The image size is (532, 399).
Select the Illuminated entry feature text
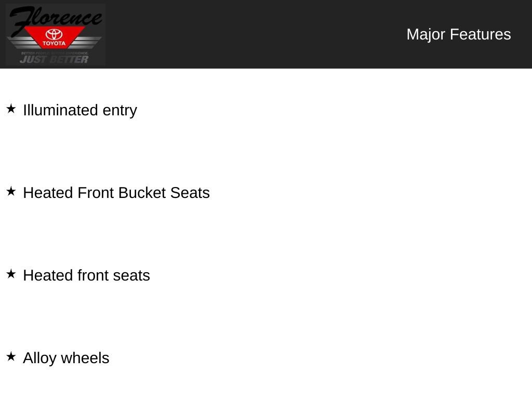(x=80, y=110)
